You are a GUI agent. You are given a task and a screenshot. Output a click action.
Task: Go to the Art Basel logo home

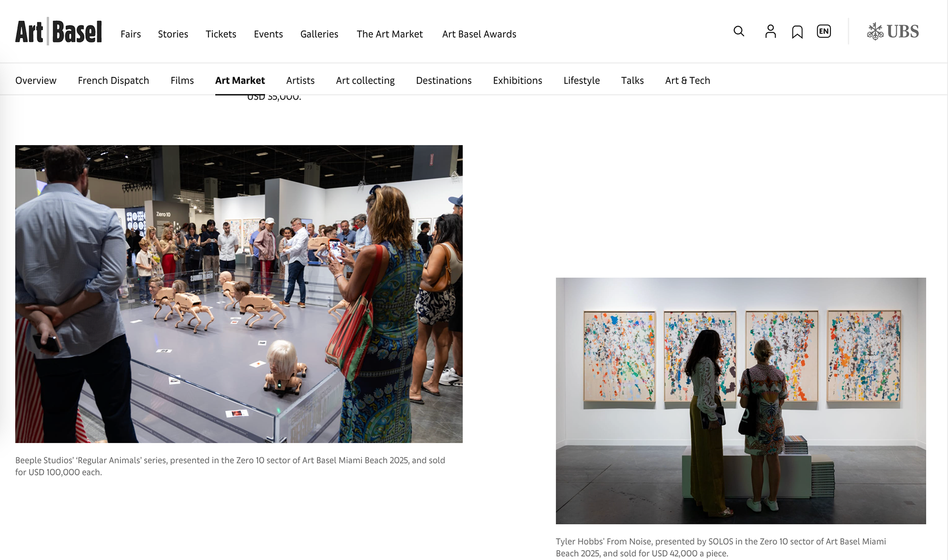59,32
